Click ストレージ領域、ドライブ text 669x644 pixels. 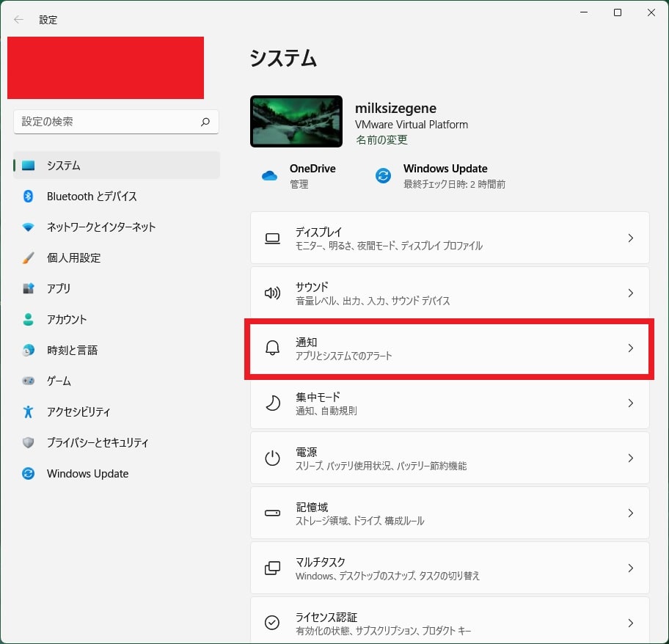[x=359, y=522]
